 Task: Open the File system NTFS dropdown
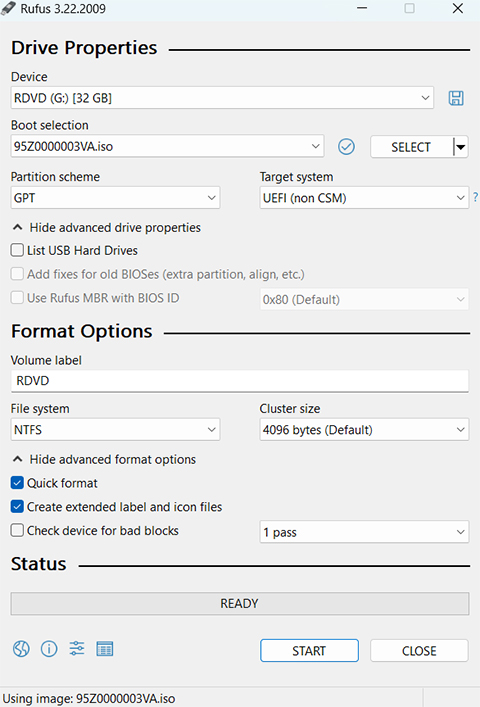[115, 430]
